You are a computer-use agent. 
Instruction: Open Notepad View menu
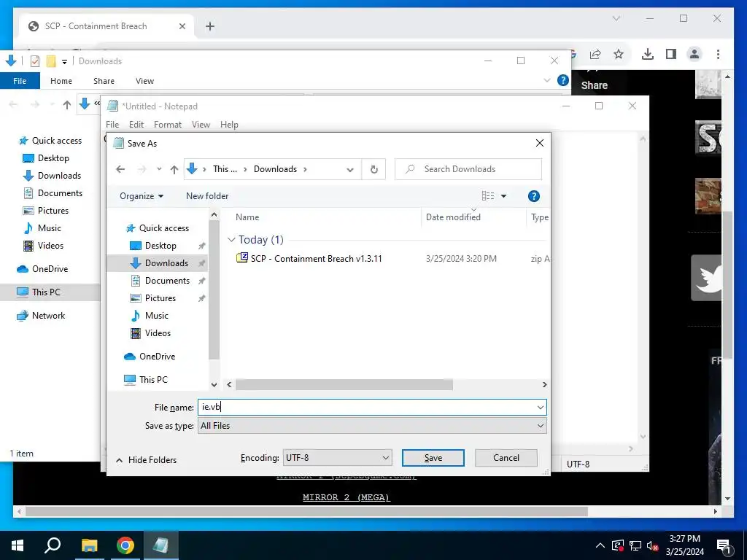[x=201, y=124]
